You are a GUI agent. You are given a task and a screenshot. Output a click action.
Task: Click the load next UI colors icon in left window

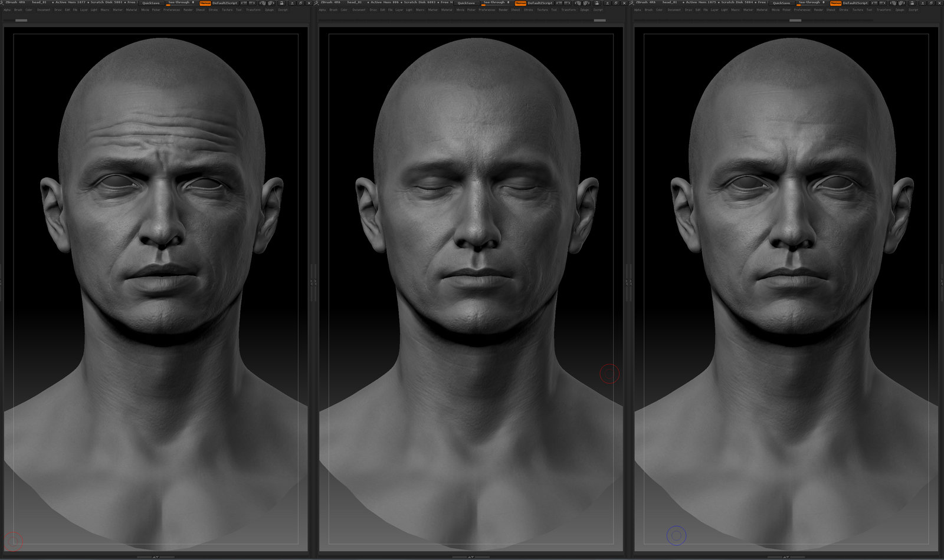point(270,3)
